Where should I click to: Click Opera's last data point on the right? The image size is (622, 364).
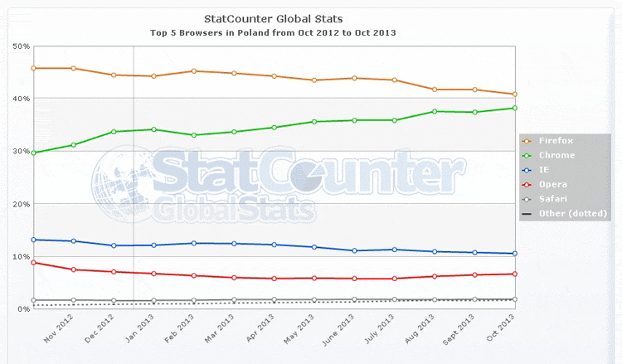tap(514, 274)
